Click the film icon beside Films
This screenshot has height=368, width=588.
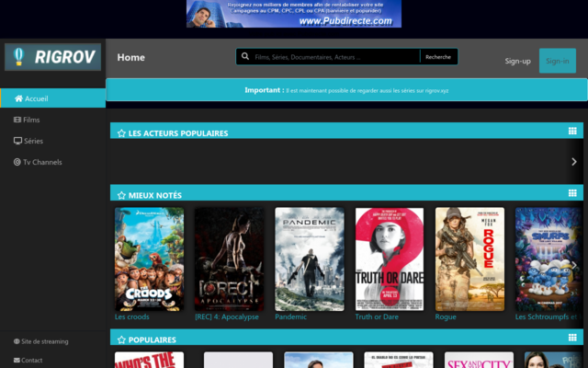point(17,120)
